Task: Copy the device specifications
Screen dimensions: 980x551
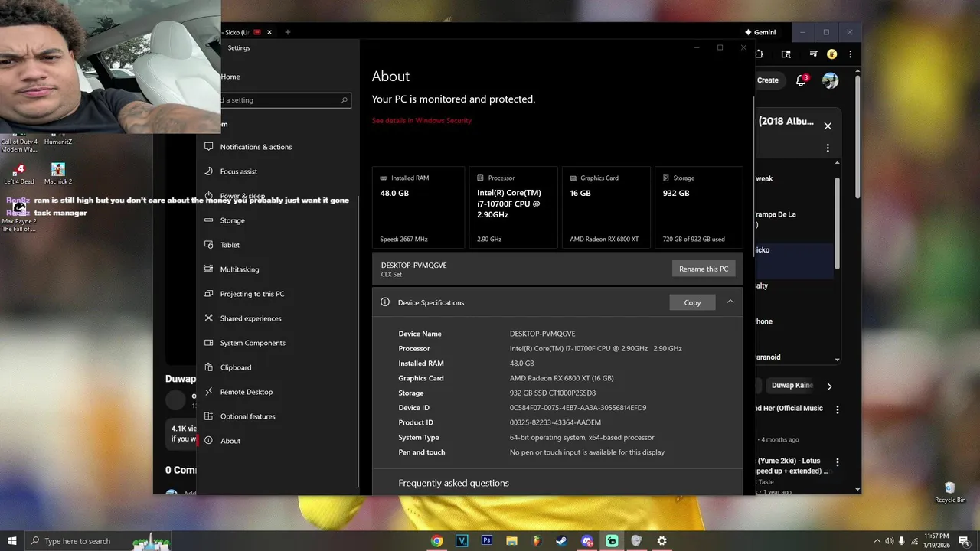Action: click(692, 302)
